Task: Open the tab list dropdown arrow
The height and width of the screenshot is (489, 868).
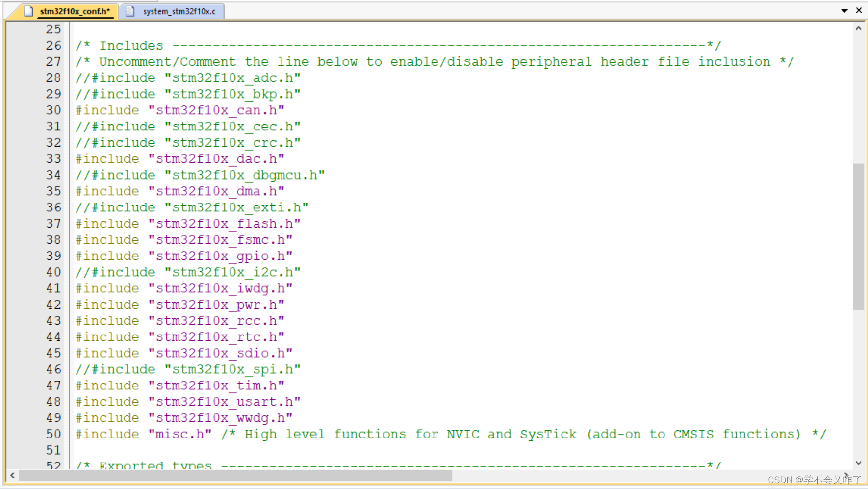Action: 844,10
